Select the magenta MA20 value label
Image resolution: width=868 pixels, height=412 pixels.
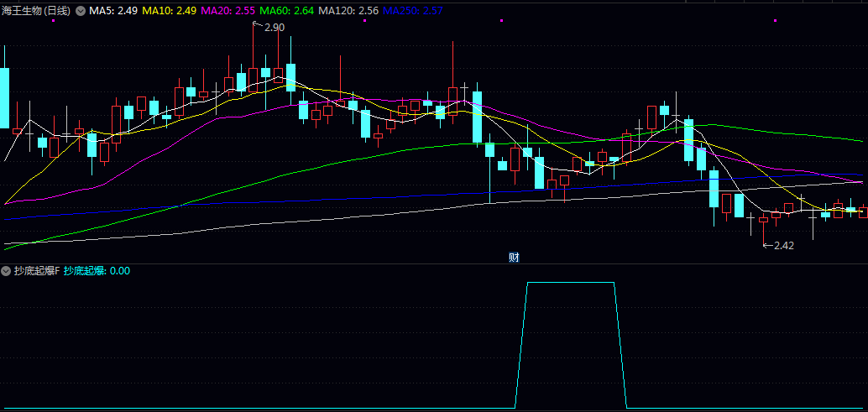(x=228, y=11)
